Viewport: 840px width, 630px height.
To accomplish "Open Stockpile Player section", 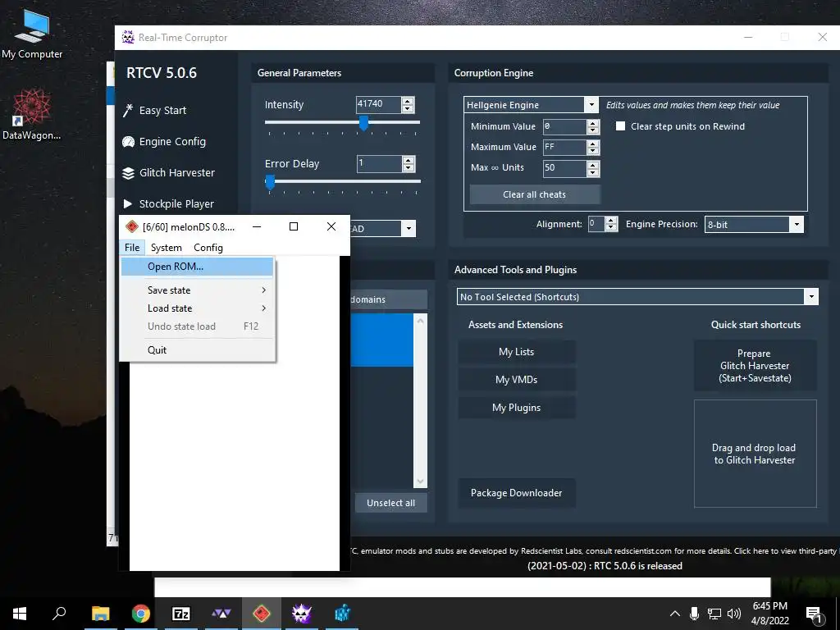I will coord(169,203).
